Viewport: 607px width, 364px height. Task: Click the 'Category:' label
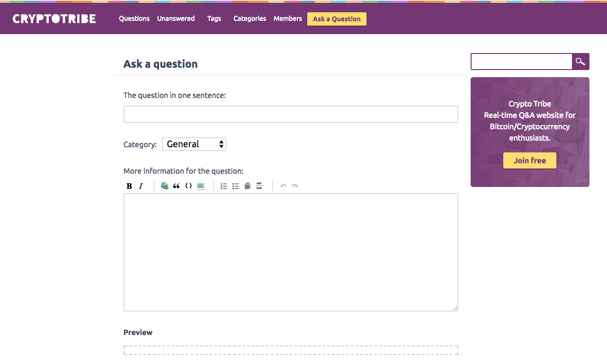140,144
